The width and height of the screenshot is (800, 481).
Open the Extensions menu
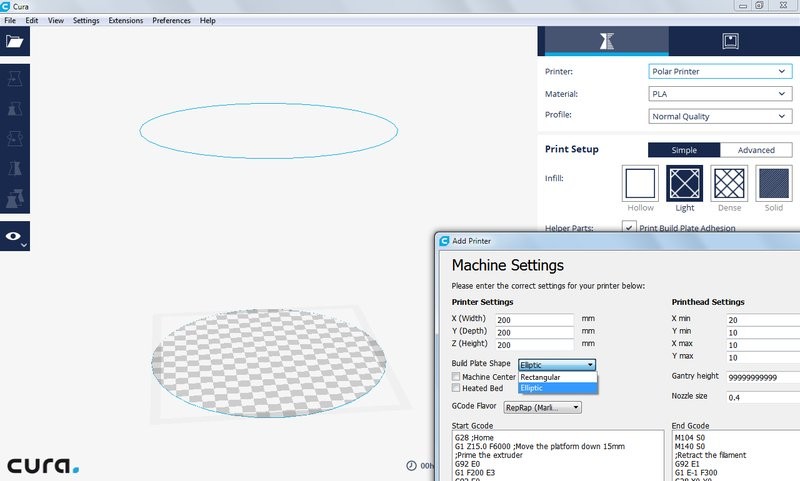coord(125,20)
